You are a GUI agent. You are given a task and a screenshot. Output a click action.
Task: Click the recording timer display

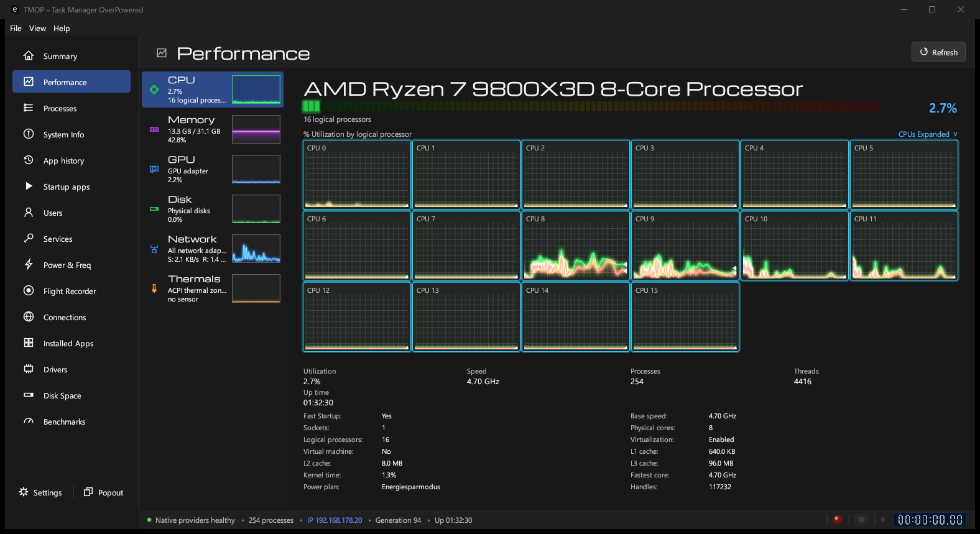(x=930, y=520)
